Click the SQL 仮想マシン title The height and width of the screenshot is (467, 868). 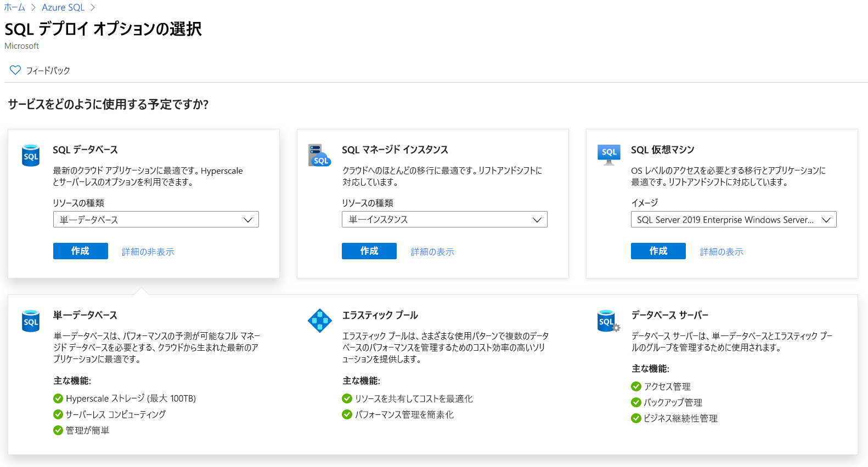point(663,150)
